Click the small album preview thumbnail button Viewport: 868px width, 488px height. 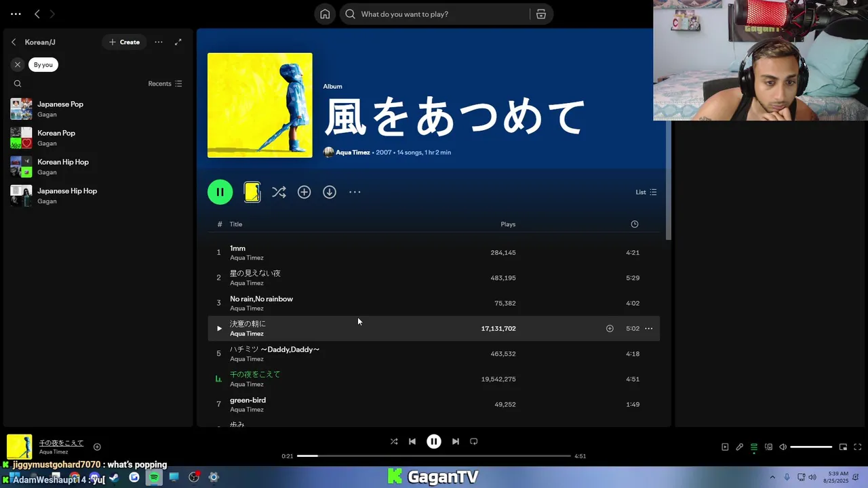click(252, 192)
